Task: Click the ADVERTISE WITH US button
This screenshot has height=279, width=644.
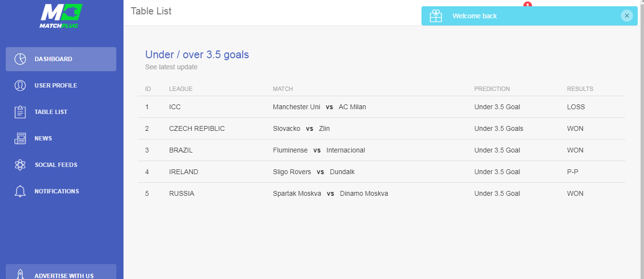Action: (61, 272)
